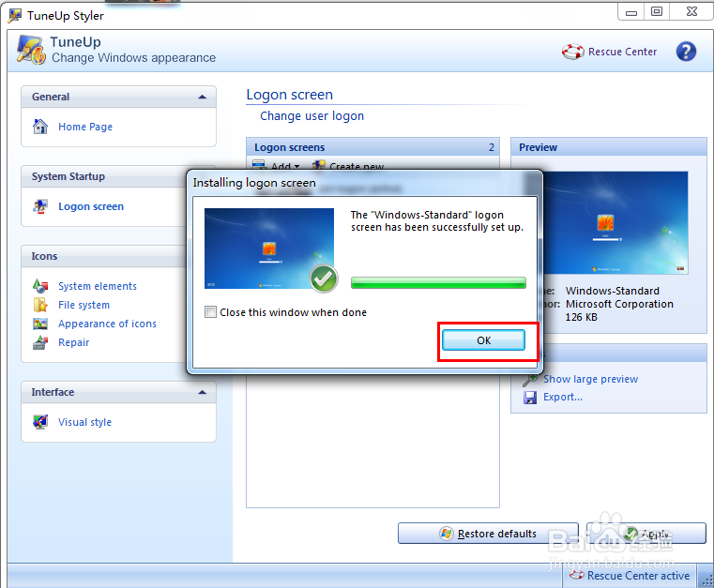Click the System Startup panel header

tap(105, 176)
